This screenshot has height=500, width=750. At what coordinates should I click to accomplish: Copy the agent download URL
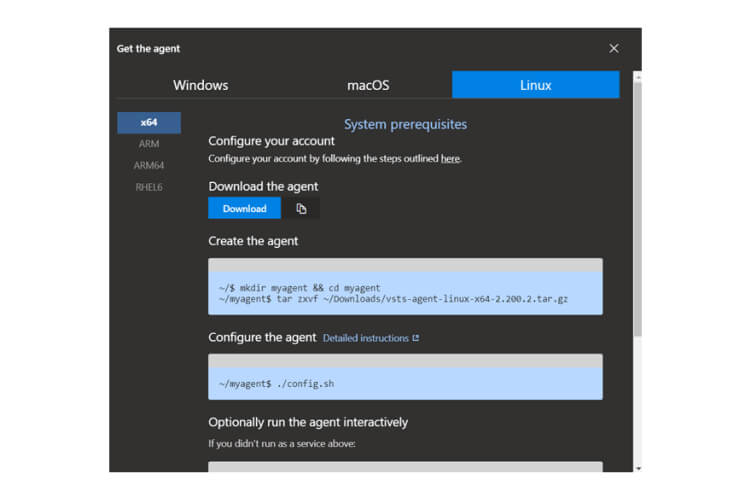coord(301,208)
